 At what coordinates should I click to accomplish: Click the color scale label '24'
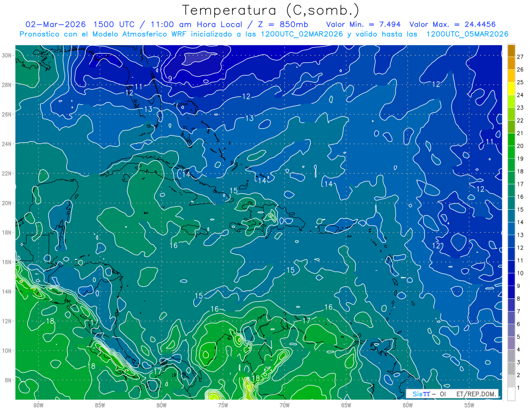point(520,95)
